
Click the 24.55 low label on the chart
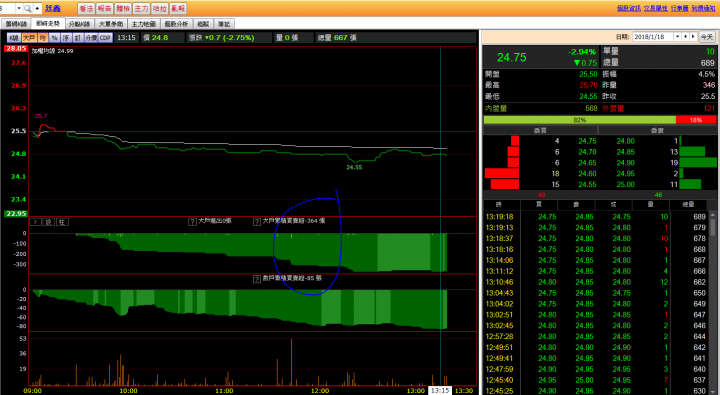(x=354, y=168)
